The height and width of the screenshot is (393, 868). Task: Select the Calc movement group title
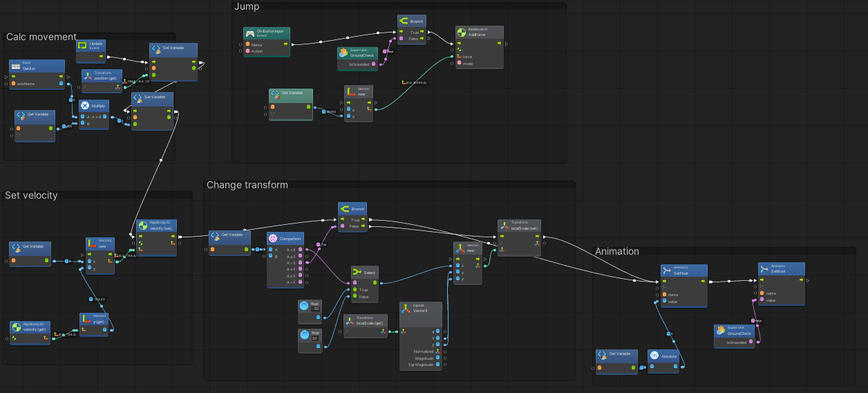(x=41, y=37)
